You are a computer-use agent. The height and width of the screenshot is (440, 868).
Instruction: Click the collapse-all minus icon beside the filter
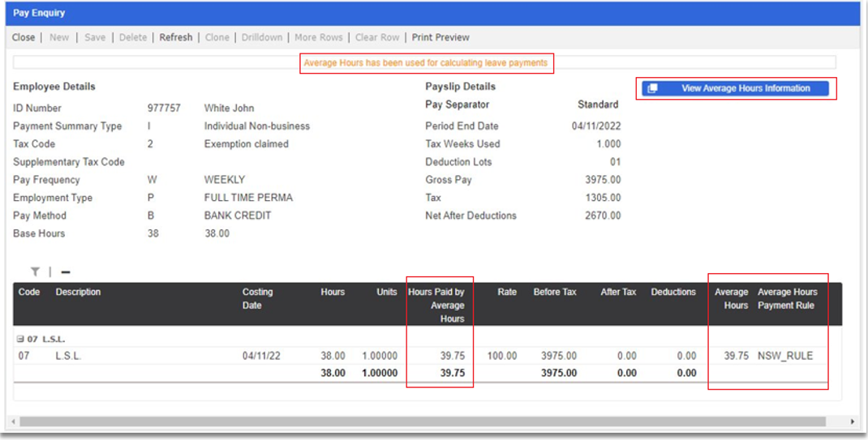[66, 272]
